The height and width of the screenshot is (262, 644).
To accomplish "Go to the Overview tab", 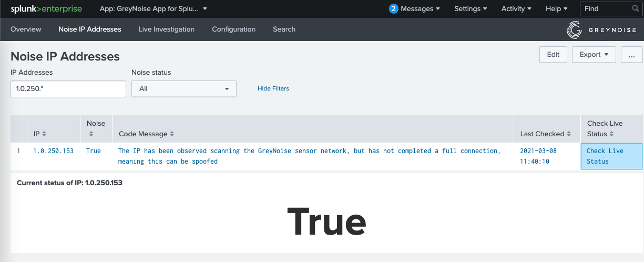I will point(26,29).
